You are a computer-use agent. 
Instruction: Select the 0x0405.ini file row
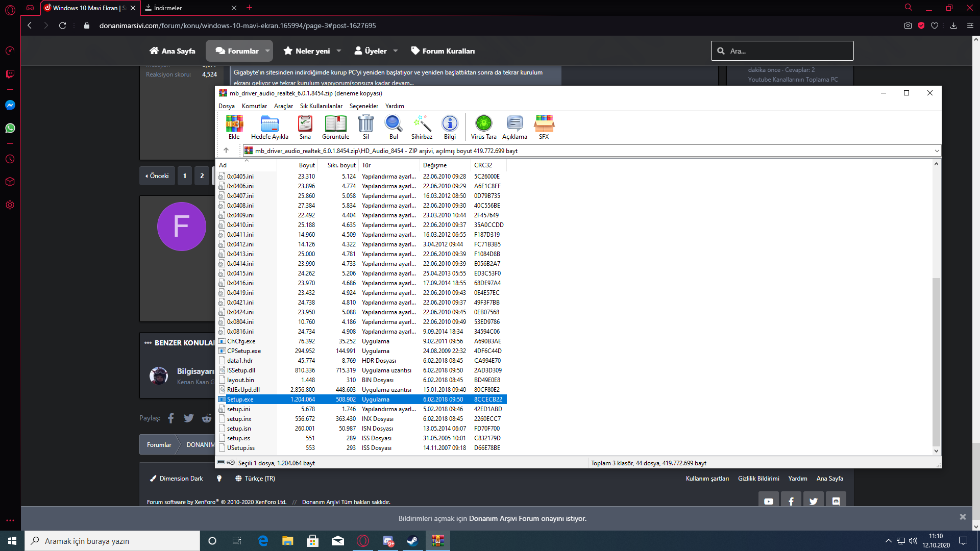point(362,177)
